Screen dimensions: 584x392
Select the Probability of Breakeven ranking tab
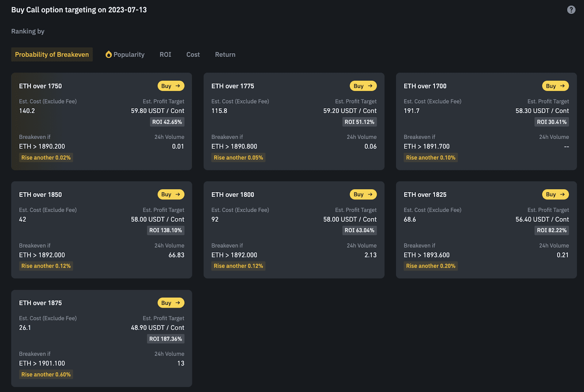tap(52, 55)
